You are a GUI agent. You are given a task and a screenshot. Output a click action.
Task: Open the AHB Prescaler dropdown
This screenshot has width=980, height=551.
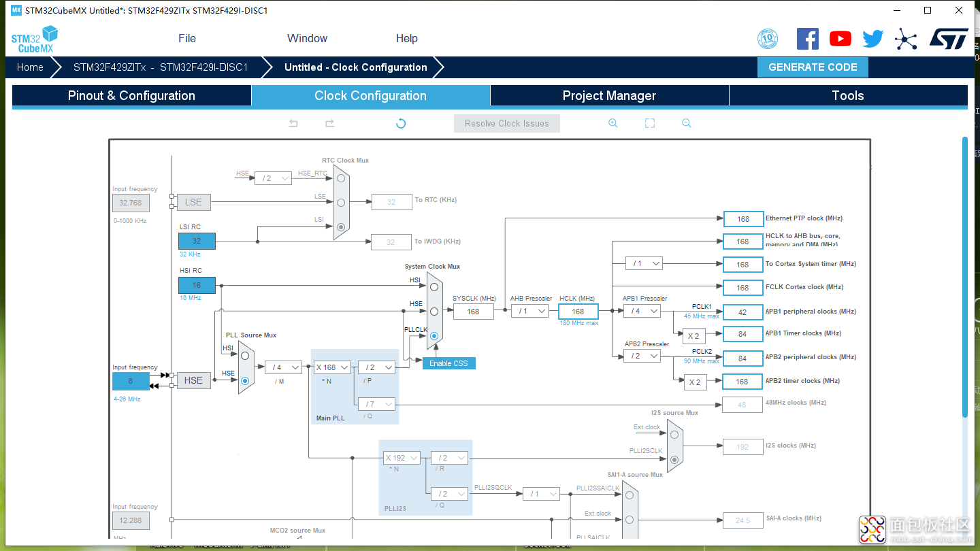click(x=529, y=311)
